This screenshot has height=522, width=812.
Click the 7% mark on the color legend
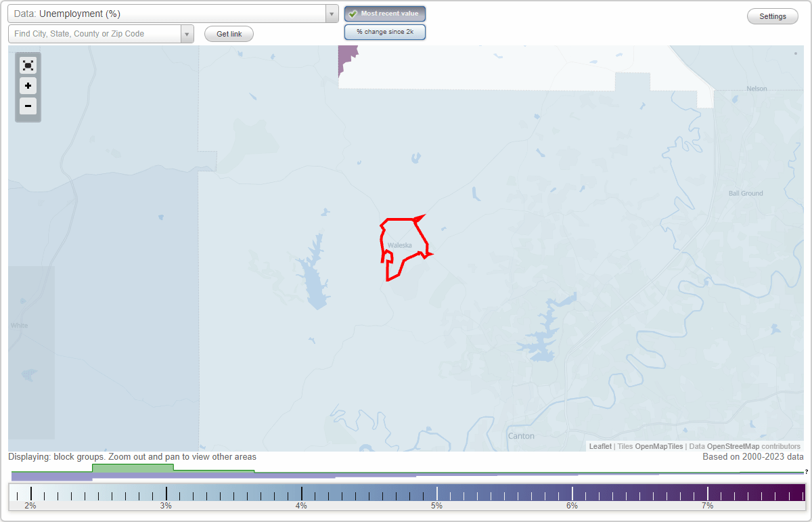[707, 505]
